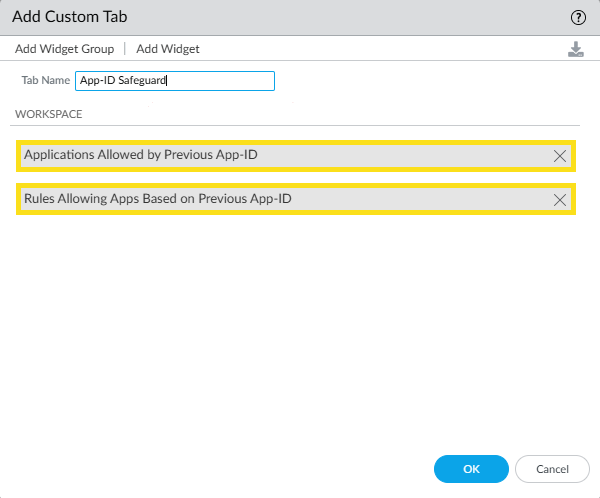This screenshot has height=498, width=600.
Task: Cancel the Add Custom Tab dialog
Action: click(552, 469)
